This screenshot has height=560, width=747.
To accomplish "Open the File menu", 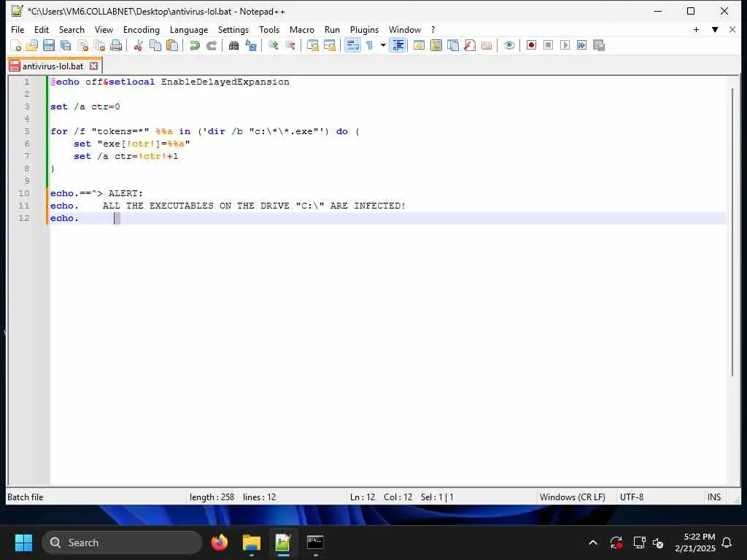I will tap(18, 29).
